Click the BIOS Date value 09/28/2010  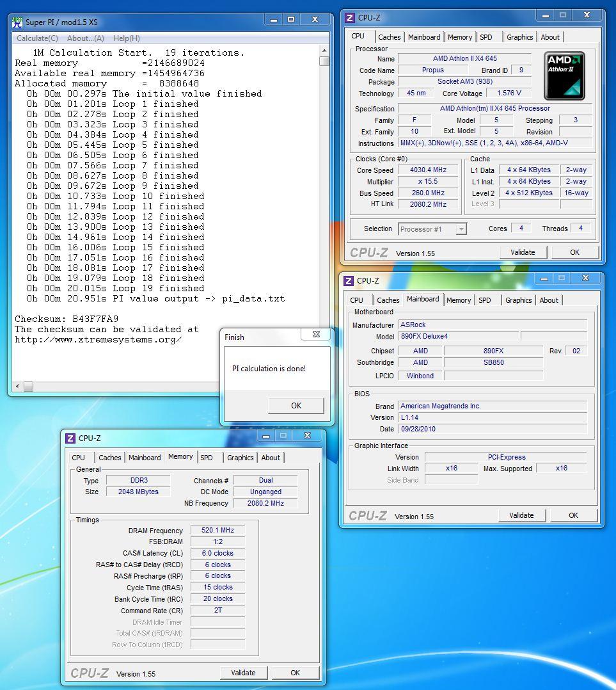coord(493,429)
